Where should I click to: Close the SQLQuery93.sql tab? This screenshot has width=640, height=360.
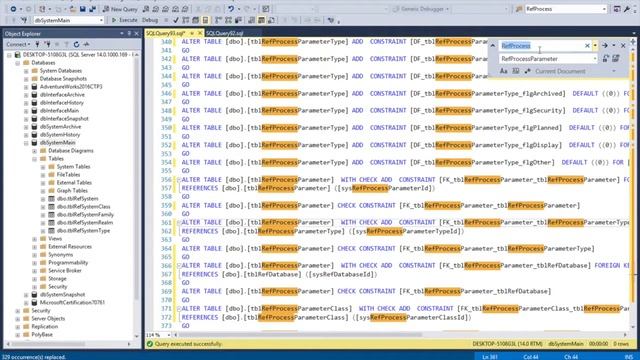pyautogui.click(x=200, y=33)
